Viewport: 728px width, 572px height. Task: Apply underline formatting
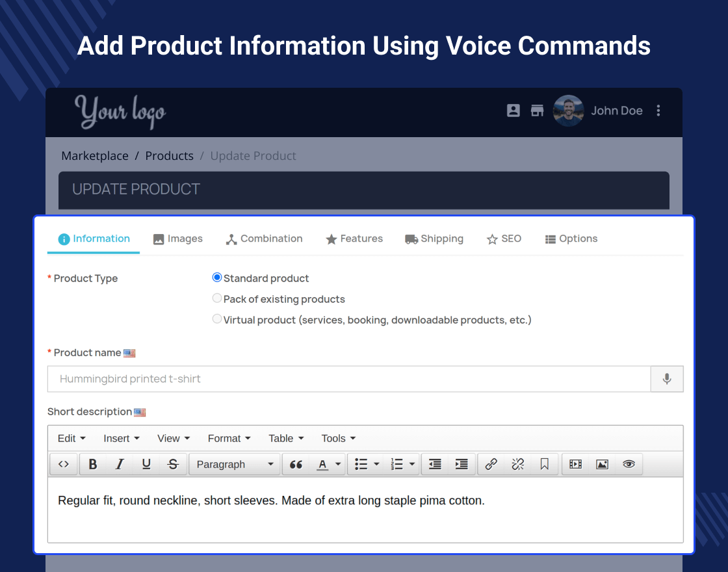point(146,464)
